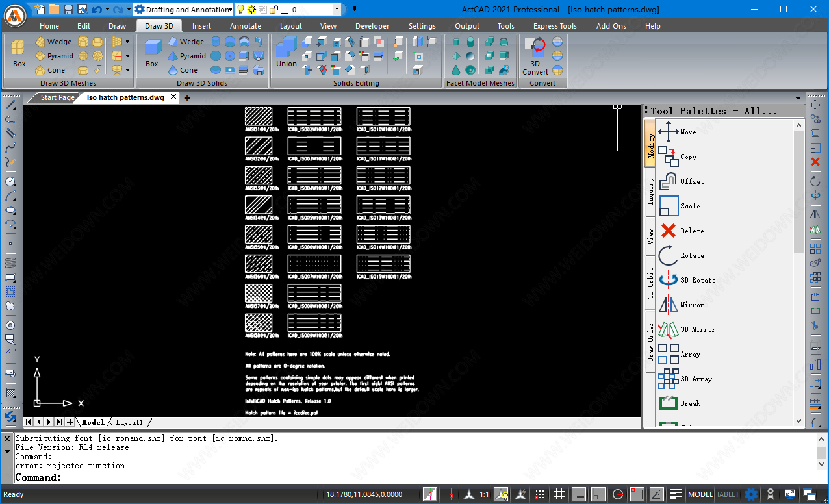Screen dimensions: 829x504
Task: Open the Express Tools ribbon tab
Action: (555, 26)
